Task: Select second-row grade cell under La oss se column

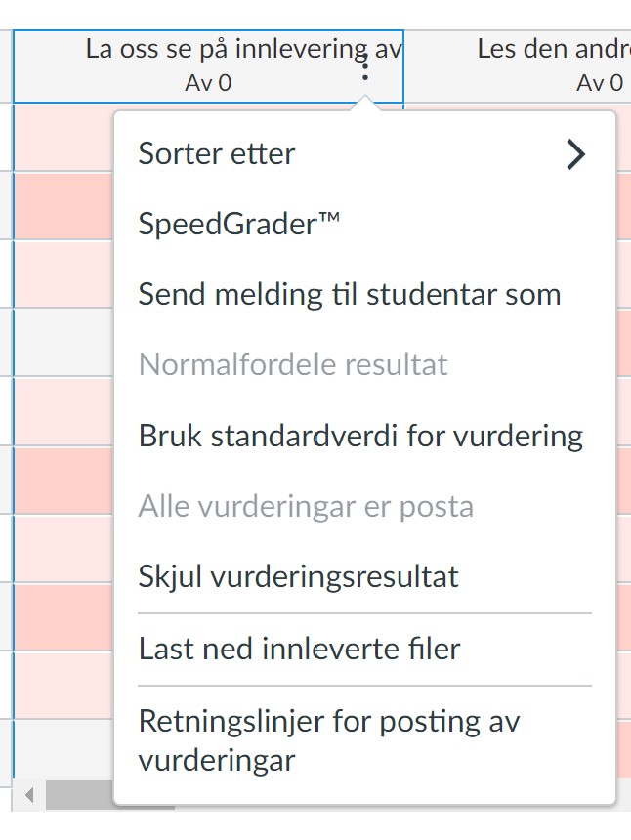Action: pyautogui.click(x=63, y=205)
